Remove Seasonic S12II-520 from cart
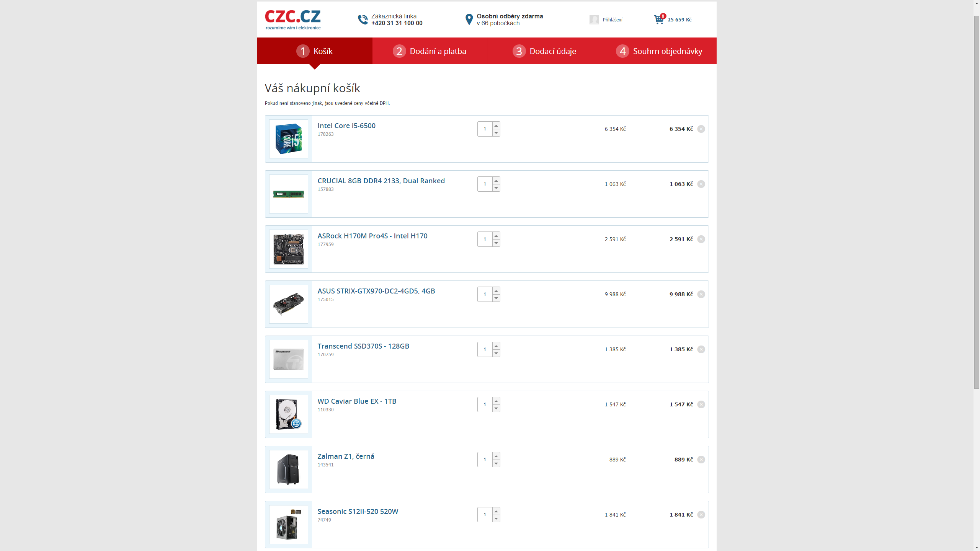This screenshot has width=980, height=551. [x=701, y=515]
